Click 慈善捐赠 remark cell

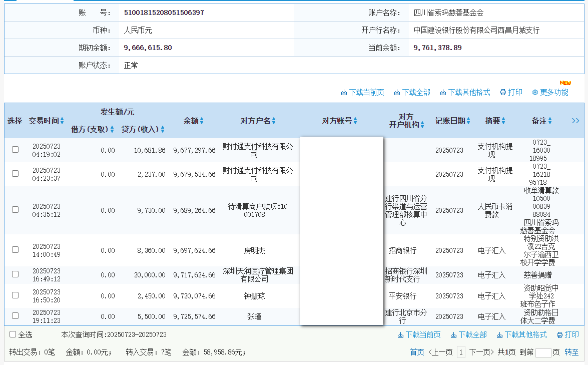coord(538,275)
